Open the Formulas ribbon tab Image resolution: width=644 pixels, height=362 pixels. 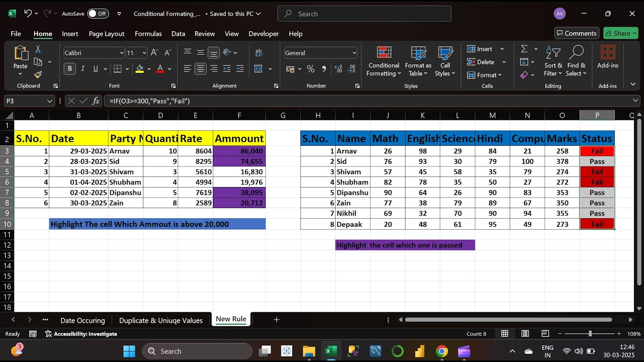[148, 34]
